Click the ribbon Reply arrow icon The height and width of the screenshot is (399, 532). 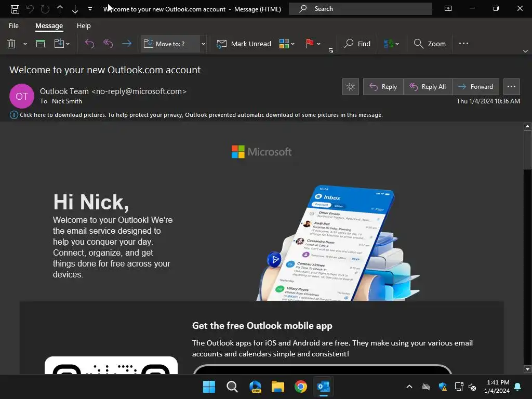tap(89, 44)
